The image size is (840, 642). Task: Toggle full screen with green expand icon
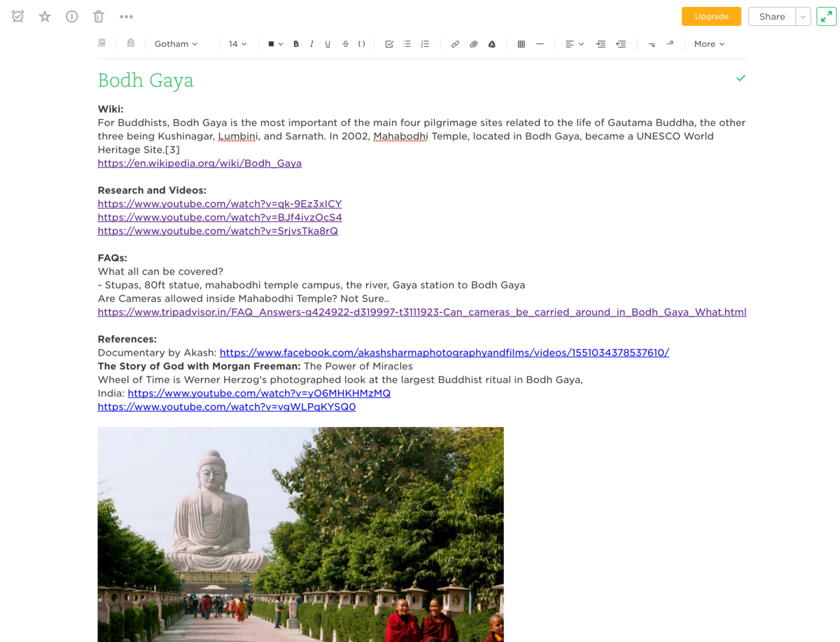(827, 16)
